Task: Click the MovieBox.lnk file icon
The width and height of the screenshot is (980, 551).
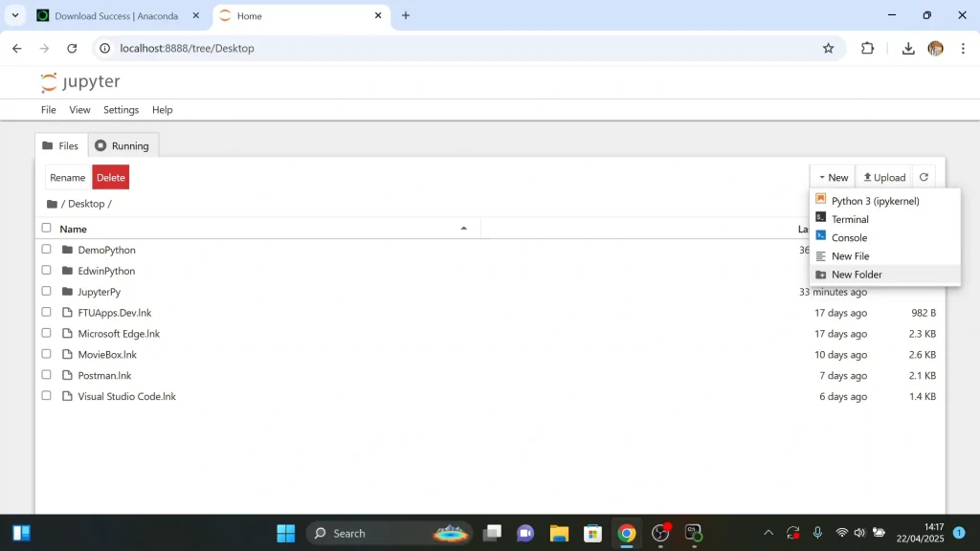Action: coord(68,354)
